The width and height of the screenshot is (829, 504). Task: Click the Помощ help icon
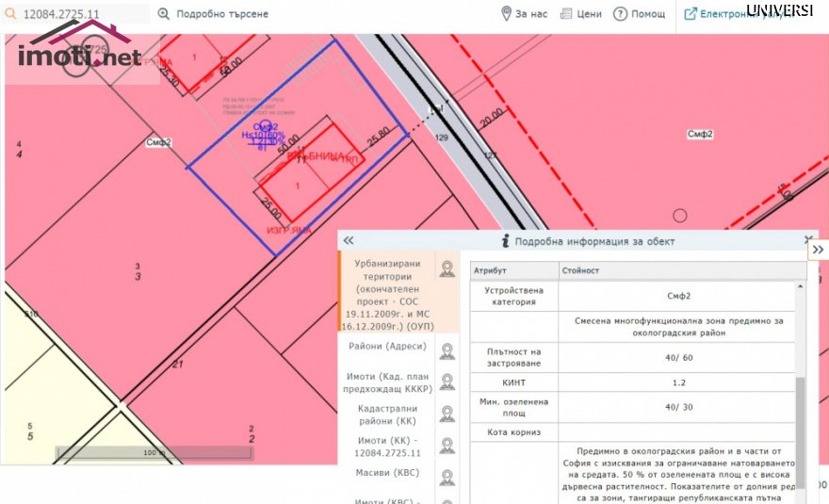pyautogui.click(x=620, y=14)
